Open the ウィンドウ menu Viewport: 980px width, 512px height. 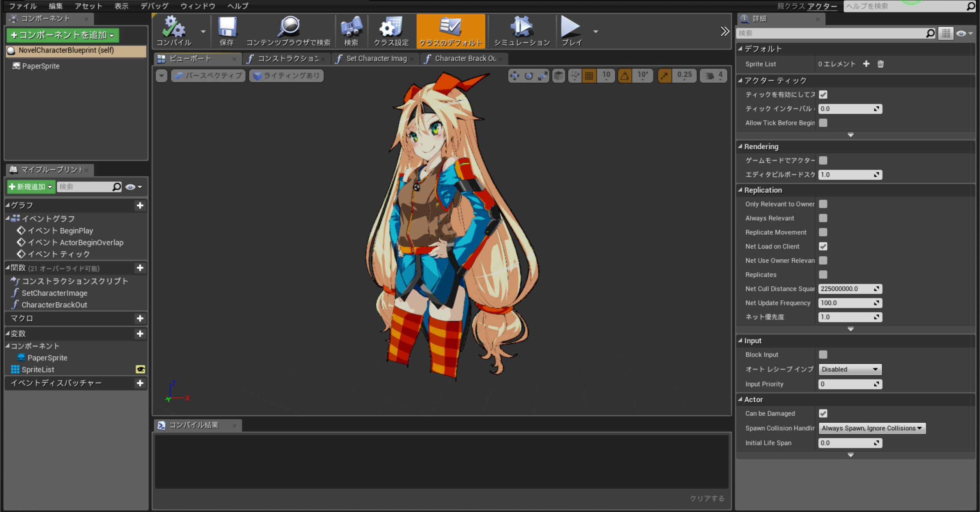197,6
